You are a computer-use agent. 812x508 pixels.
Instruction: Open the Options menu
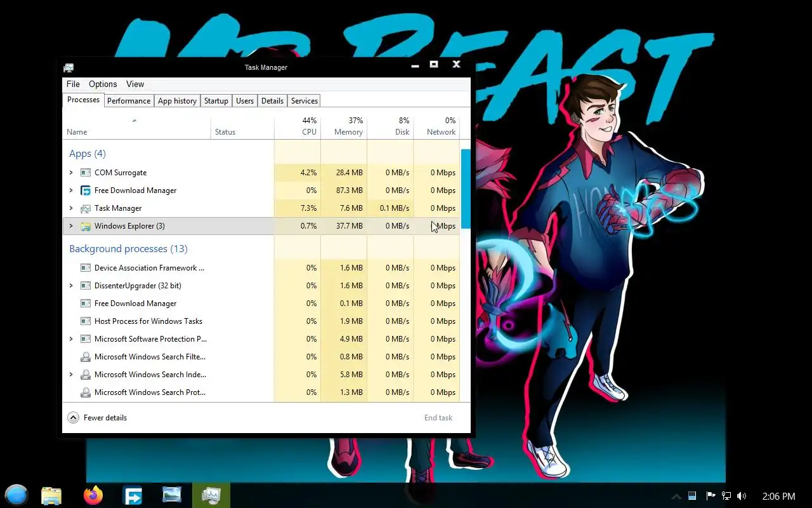(x=103, y=84)
